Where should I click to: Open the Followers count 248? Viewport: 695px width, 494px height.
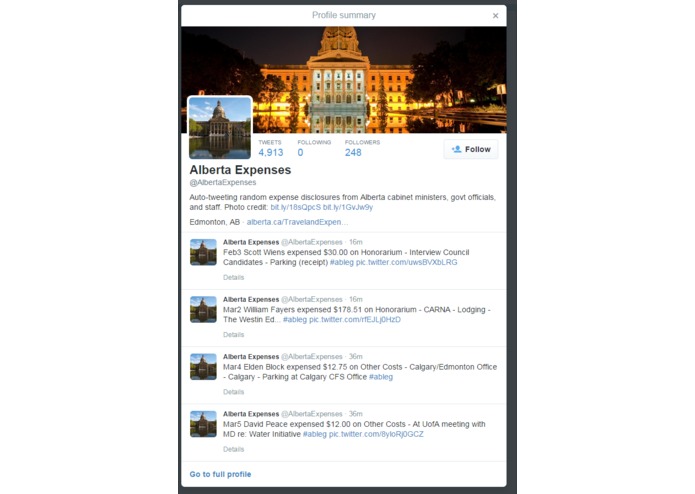[362, 148]
